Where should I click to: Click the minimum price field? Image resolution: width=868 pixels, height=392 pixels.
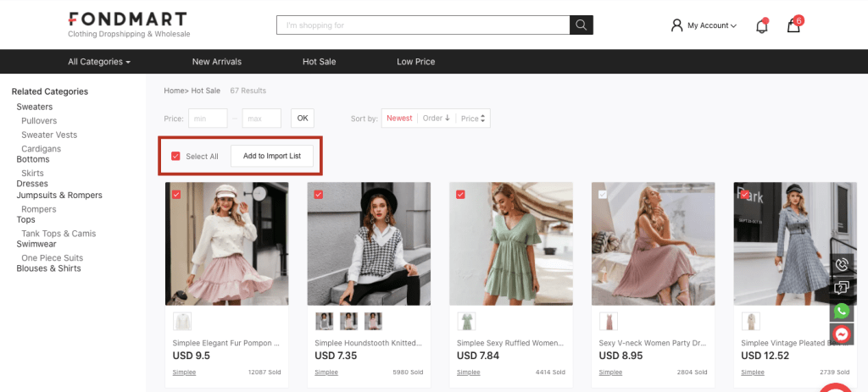(208, 119)
